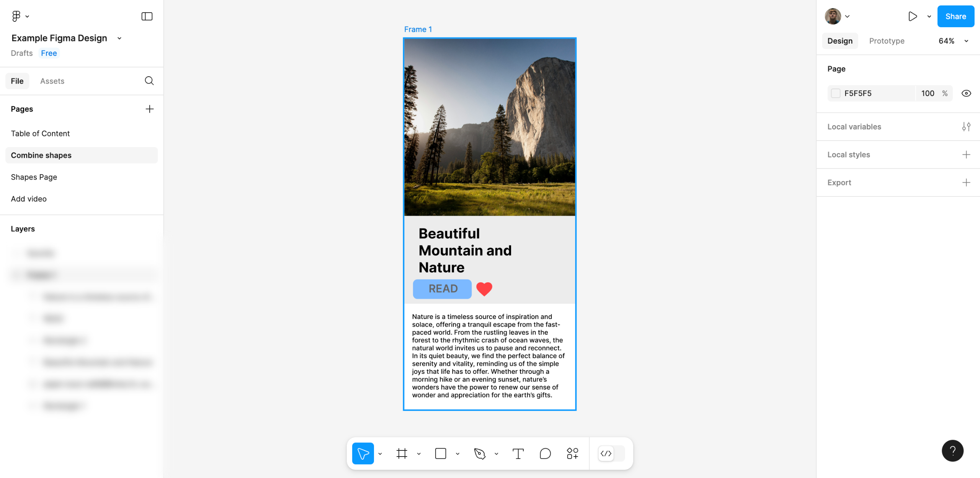The width and height of the screenshot is (980, 478).
Task: Toggle Dev Mode switch in the toolbar
Action: pos(611,453)
